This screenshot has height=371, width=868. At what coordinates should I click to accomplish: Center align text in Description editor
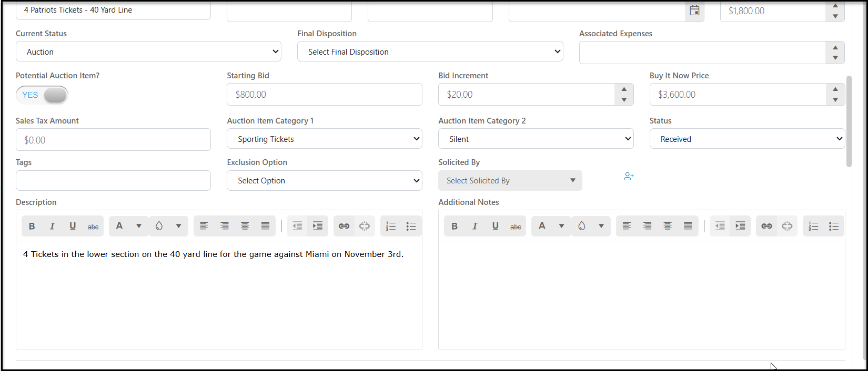245,226
